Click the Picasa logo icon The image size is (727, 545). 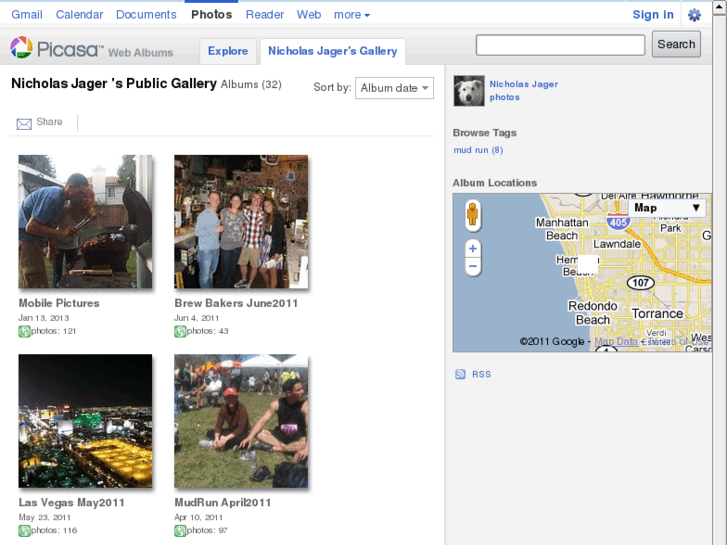[22, 47]
